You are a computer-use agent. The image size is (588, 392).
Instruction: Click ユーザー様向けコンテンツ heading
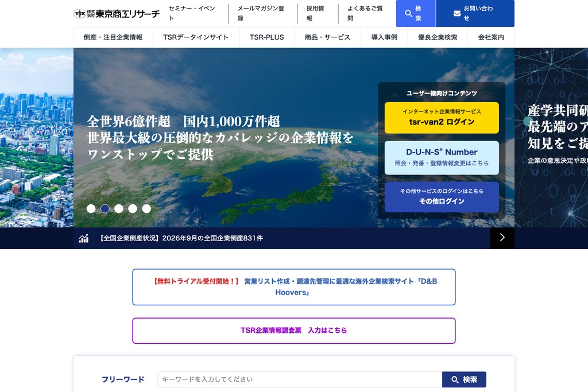(x=442, y=93)
